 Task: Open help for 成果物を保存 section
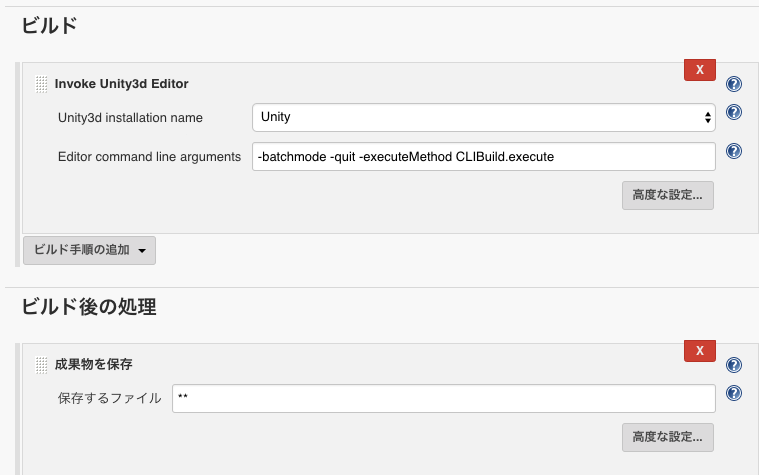(734, 365)
